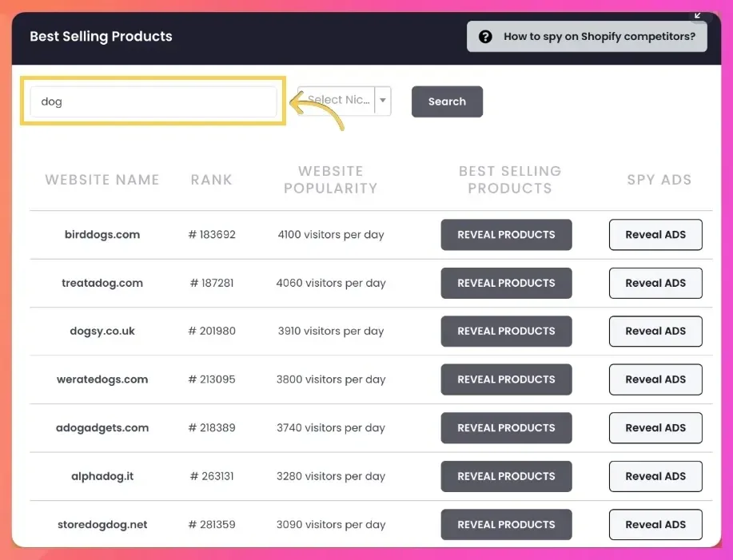Click '3800 visitors per day' cell
The width and height of the screenshot is (733, 560).
point(331,379)
